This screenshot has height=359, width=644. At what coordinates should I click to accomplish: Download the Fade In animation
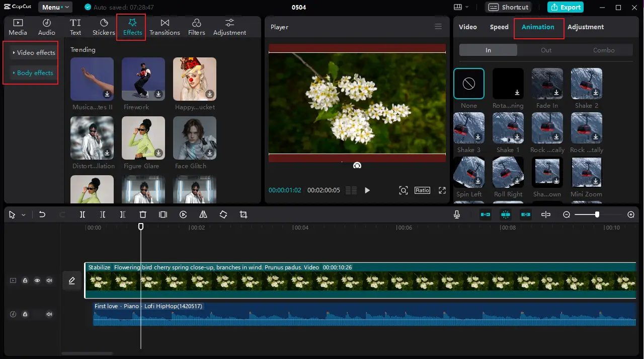tap(556, 93)
